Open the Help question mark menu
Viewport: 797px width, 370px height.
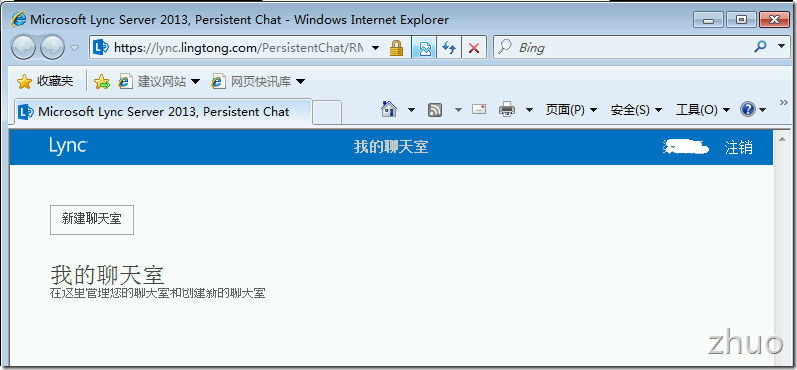point(753,109)
